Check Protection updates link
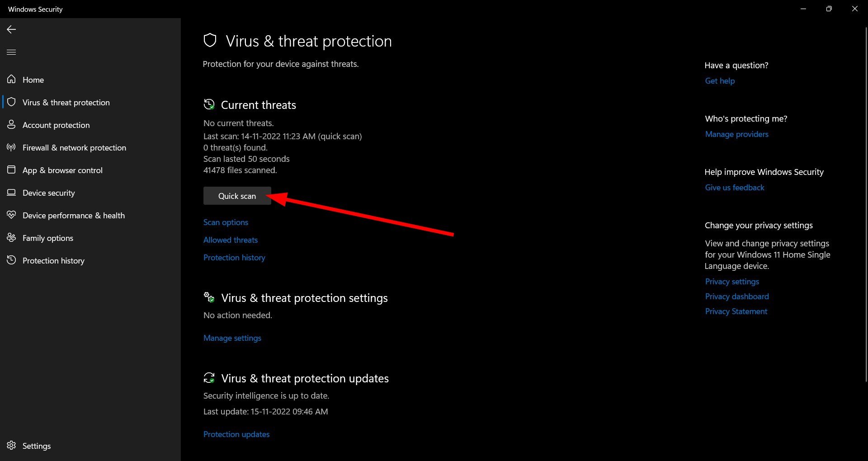This screenshot has height=461, width=868. coord(236,434)
